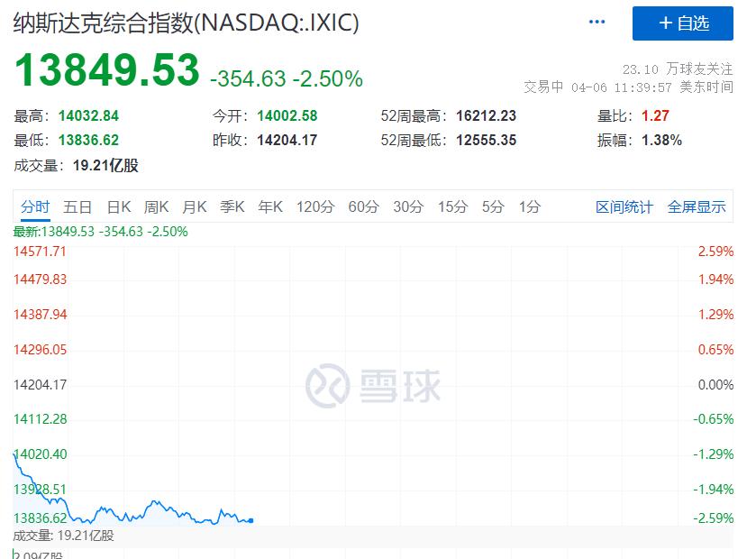Select the 分时 chart tab

pos(35,206)
